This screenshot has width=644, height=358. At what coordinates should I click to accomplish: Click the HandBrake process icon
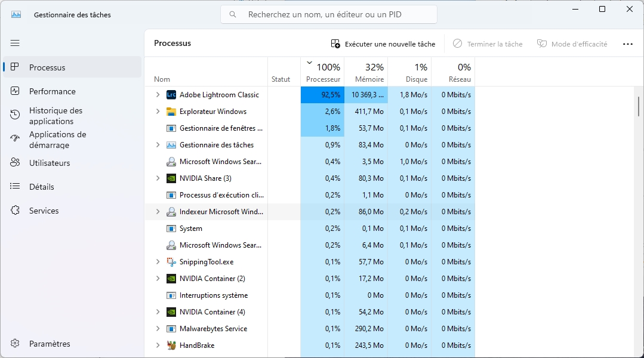(171, 345)
